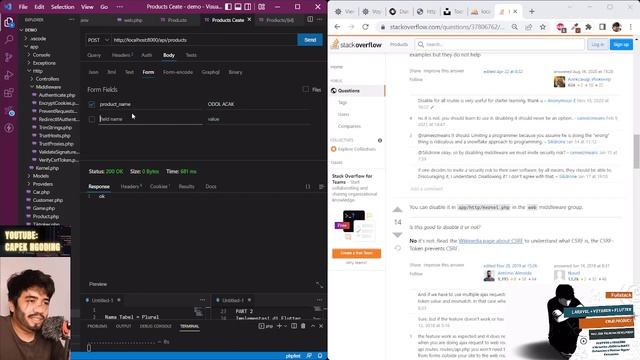Click the ODOL ACAK value field
Image resolution: width=640 pixels, height=360 pixels.
(x=258, y=104)
